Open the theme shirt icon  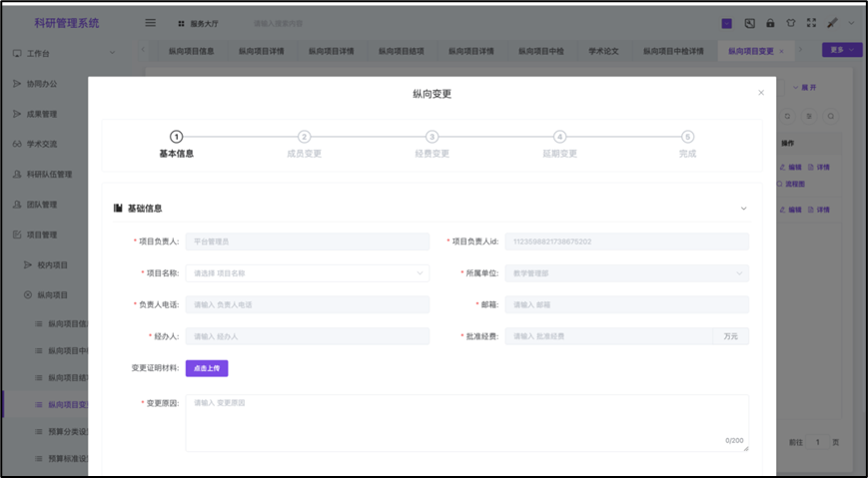[x=791, y=23]
